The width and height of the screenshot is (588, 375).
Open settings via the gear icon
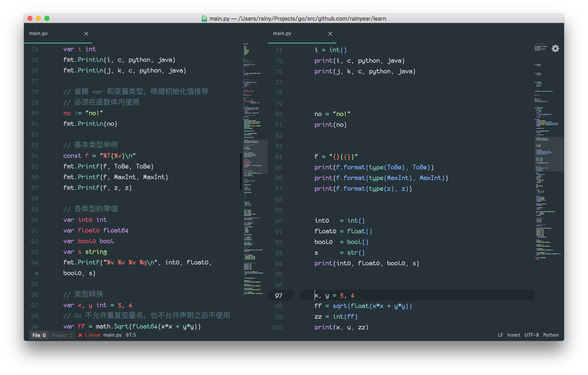click(x=555, y=48)
